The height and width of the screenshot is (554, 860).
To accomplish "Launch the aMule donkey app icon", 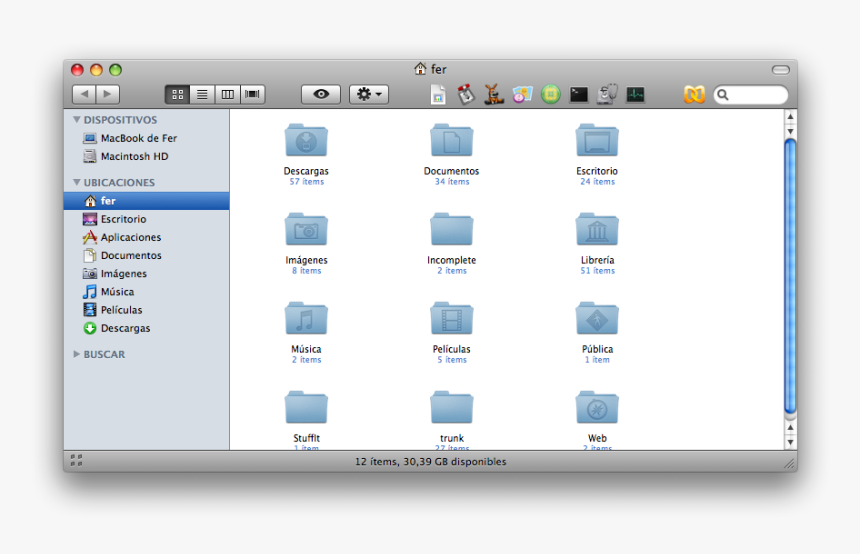I will [494, 94].
